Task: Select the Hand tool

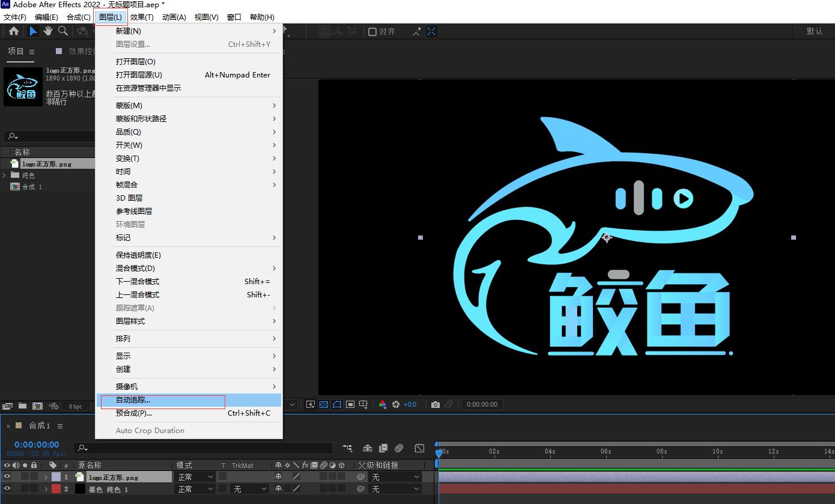Action: click(x=48, y=31)
